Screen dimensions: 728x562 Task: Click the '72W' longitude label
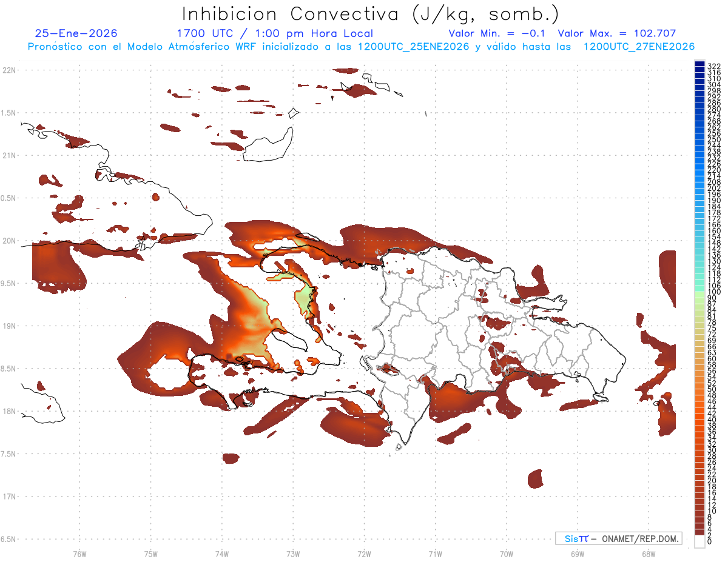364,554
